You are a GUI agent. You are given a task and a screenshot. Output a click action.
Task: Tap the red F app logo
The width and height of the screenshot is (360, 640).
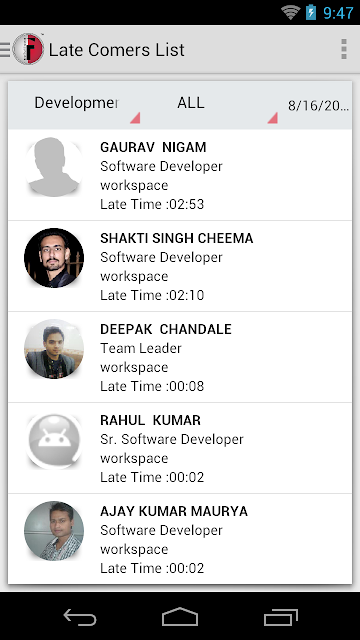tap(28, 49)
